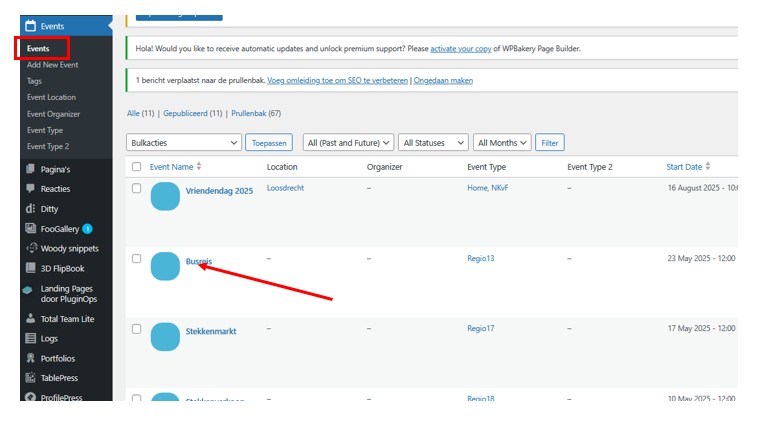This screenshot has width=760, height=423.
Task: Click the Start Date sort arrows
Action: (x=708, y=166)
